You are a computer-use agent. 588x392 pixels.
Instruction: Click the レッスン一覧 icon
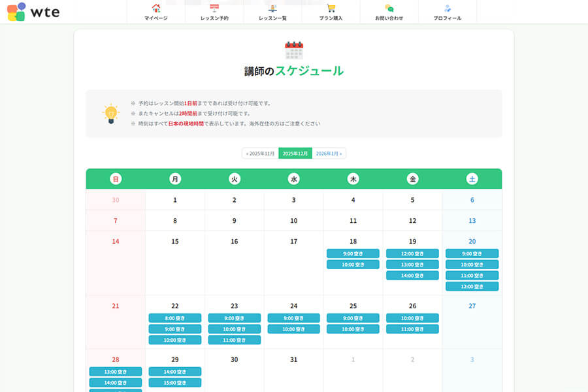tap(272, 8)
